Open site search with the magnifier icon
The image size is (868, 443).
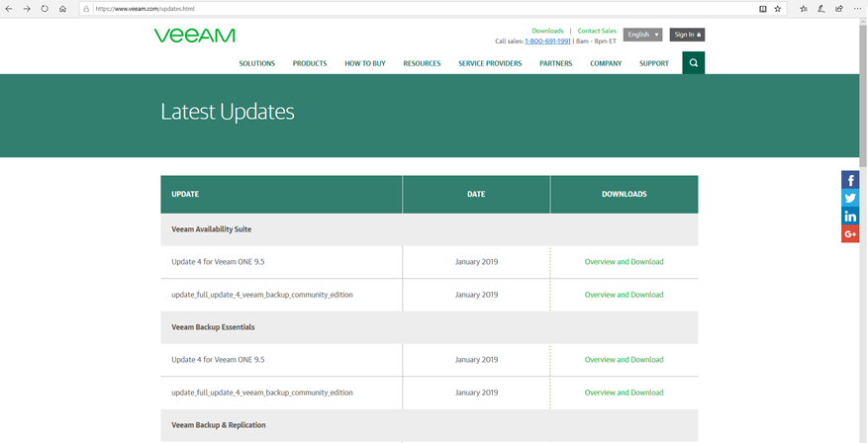[x=694, y=63]
